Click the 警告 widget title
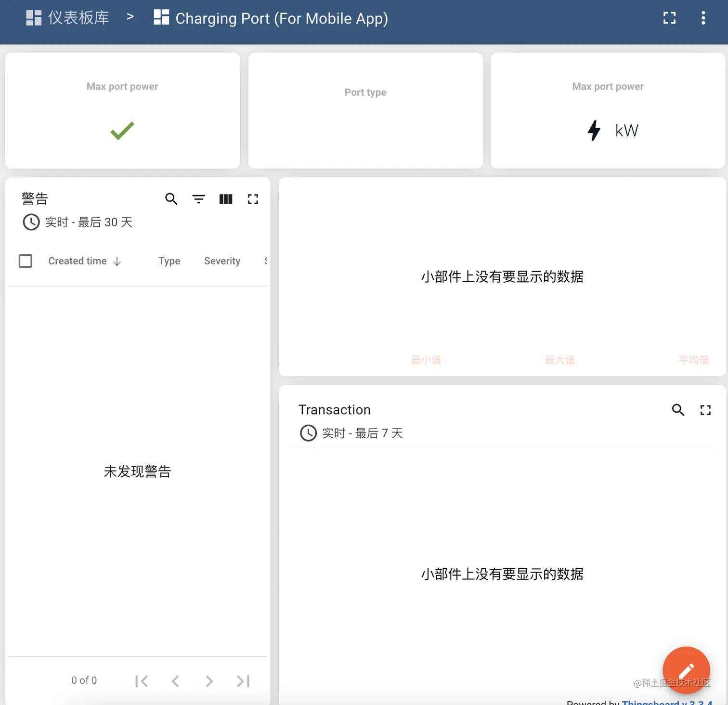 pos(35,198)
